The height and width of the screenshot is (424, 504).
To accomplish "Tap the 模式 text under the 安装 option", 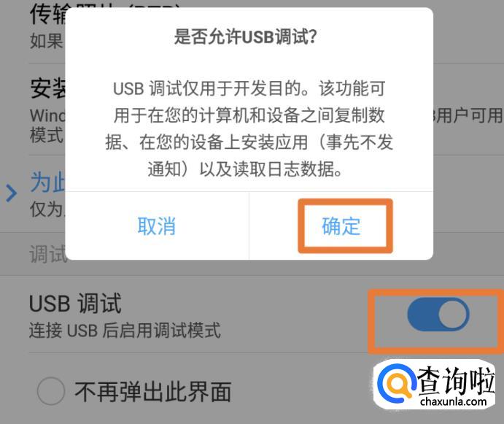I will (x=46, y=135).
